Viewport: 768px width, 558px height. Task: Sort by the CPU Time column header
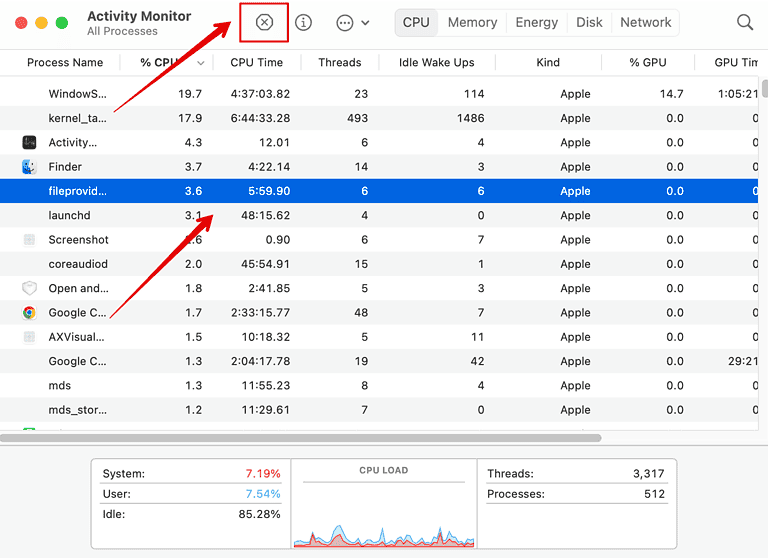(256, 62)
